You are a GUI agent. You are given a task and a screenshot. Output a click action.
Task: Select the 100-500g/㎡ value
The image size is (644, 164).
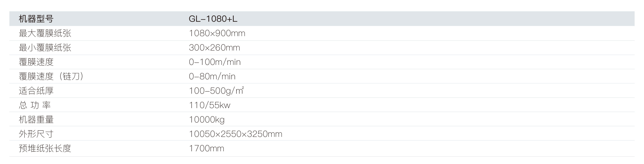(216, 91)
